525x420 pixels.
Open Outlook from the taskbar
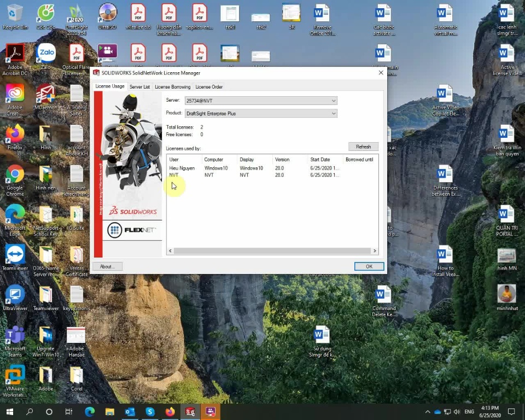tap(130, 412)
